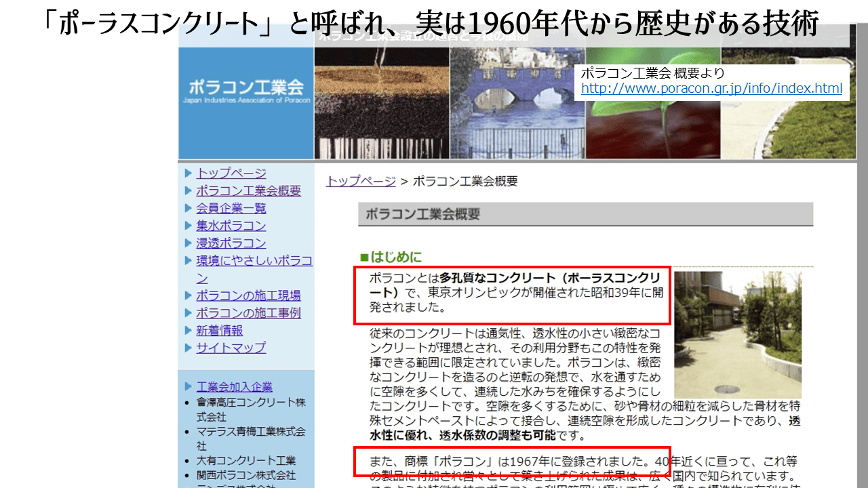Click the paved pathway photo beside the intro text

(x=738, y=335)
